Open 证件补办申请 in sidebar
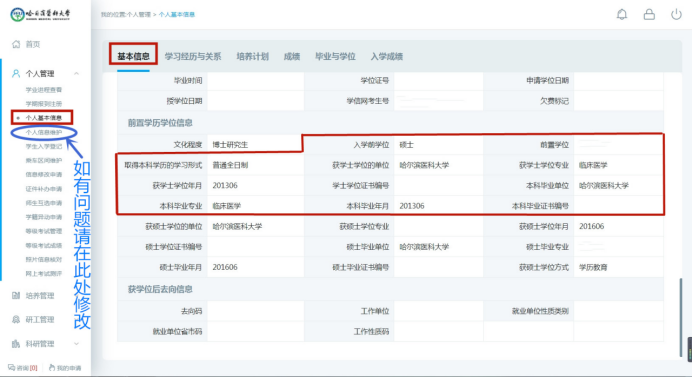Image resolution: width=693 pixels, height=377 pixels. tap(44, 189)
